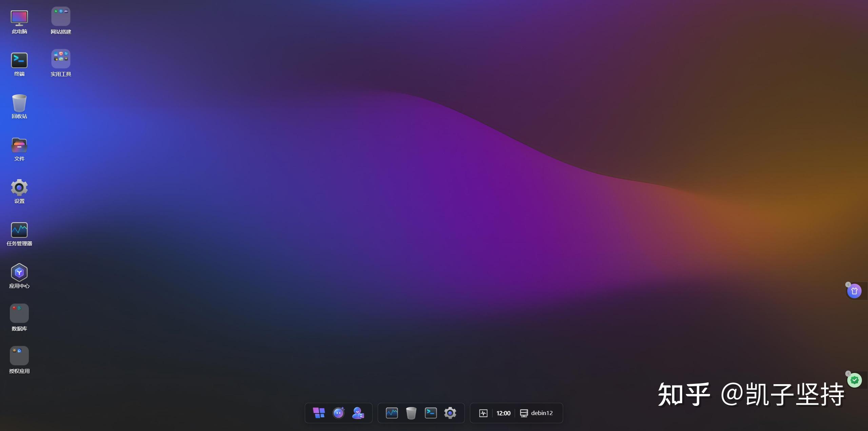Expand the 网站搭建 app folder
This screenshot has width=868, height=431.
pos(61,16)
